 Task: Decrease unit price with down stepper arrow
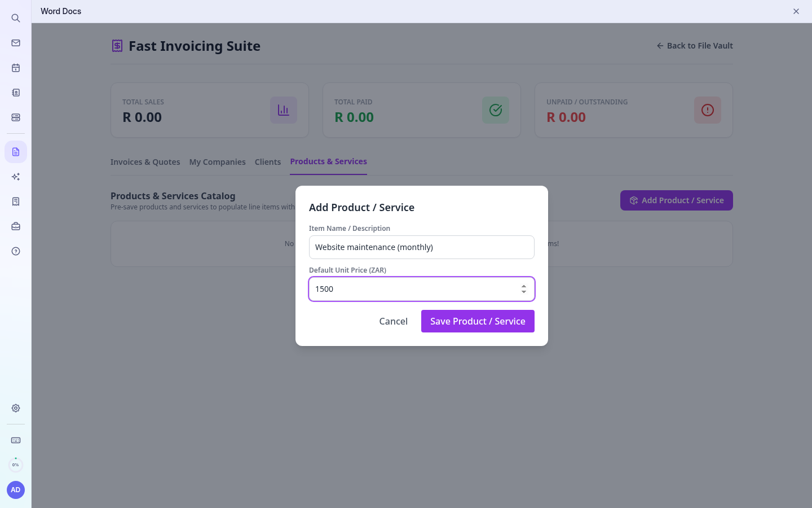pyautogui.click(x=524, y=292)
